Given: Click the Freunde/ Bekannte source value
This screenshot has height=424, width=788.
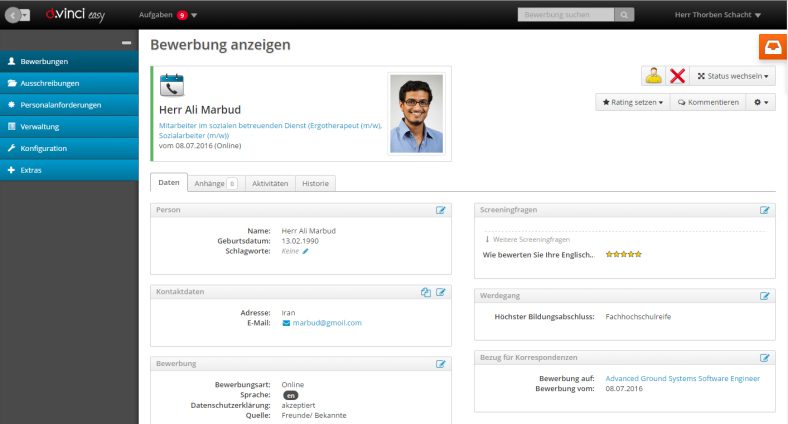Looking at the screenshot, I should [x=314, y=415].
